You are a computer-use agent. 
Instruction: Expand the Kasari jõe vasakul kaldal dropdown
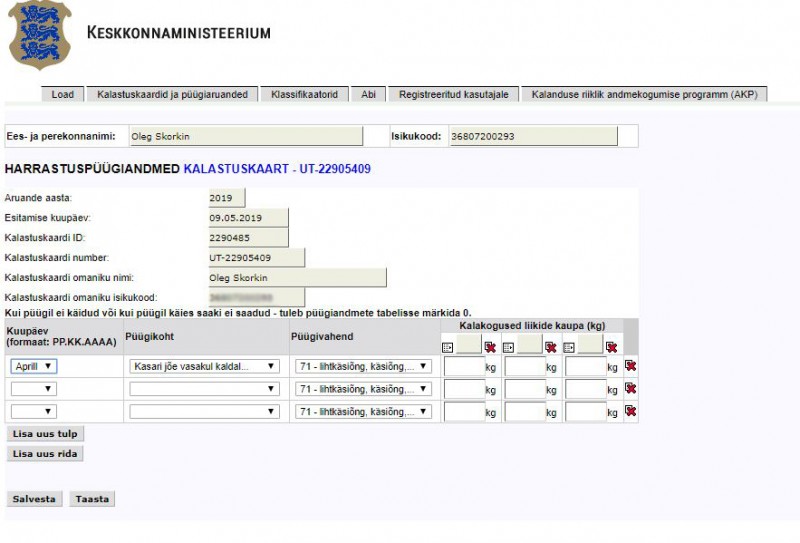point(204,366)
